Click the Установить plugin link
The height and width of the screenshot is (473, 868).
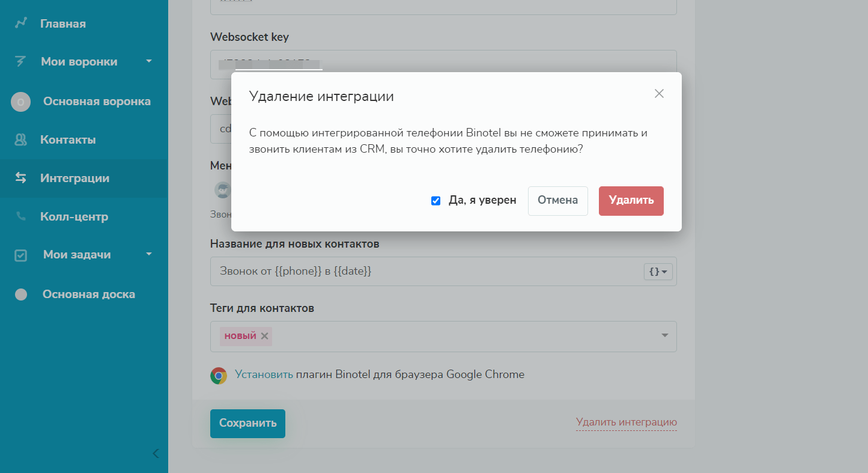coord(264,374)
